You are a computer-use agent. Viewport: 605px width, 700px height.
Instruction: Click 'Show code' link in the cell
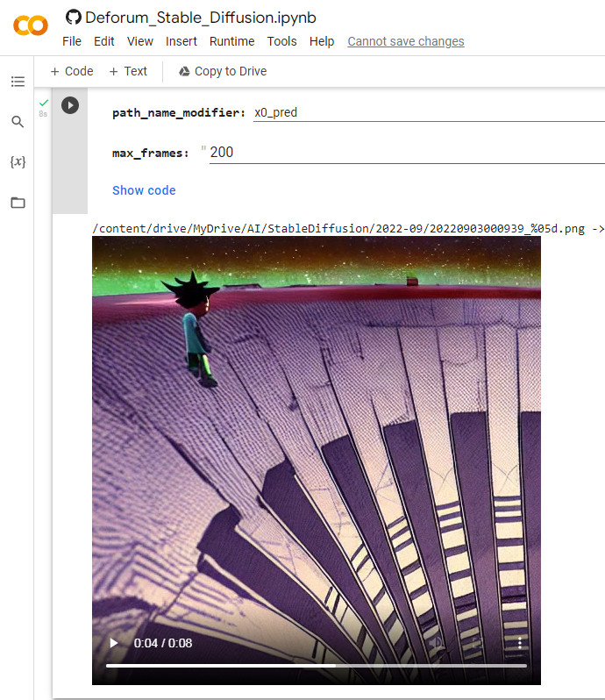(x=144, y=190)
